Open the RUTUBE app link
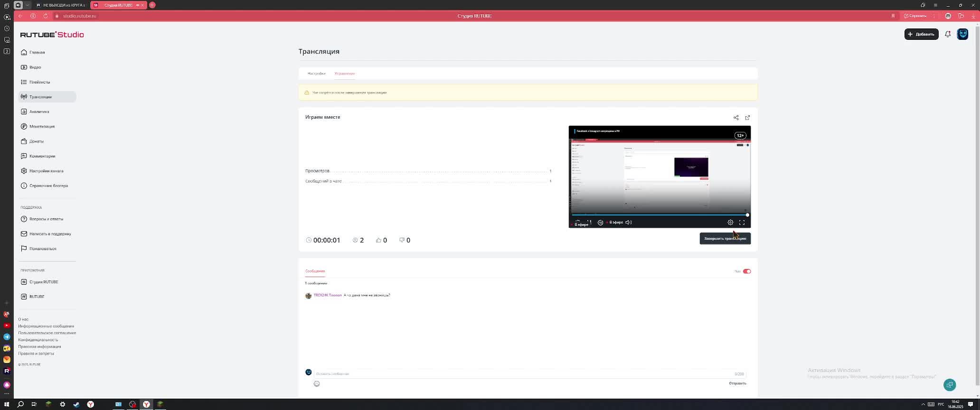Image resolution: width=980 pixels, height=410 pixels. coord(47,297)
